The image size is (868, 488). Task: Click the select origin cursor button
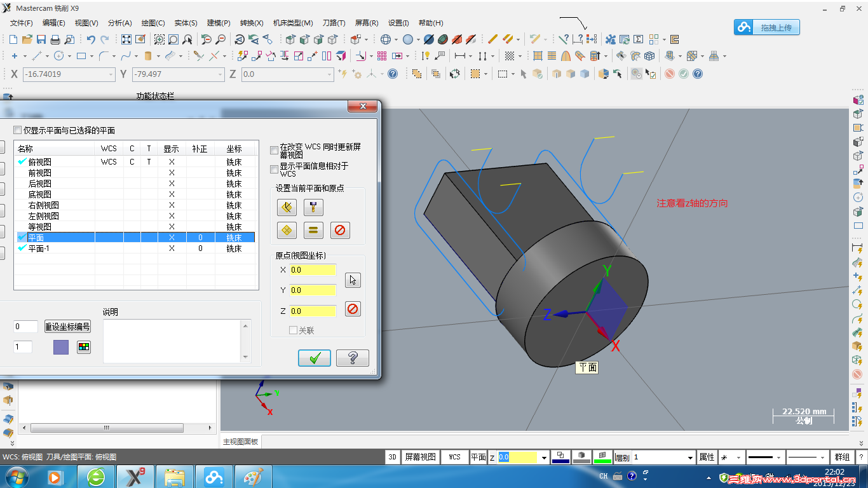[x=353, y=280]
